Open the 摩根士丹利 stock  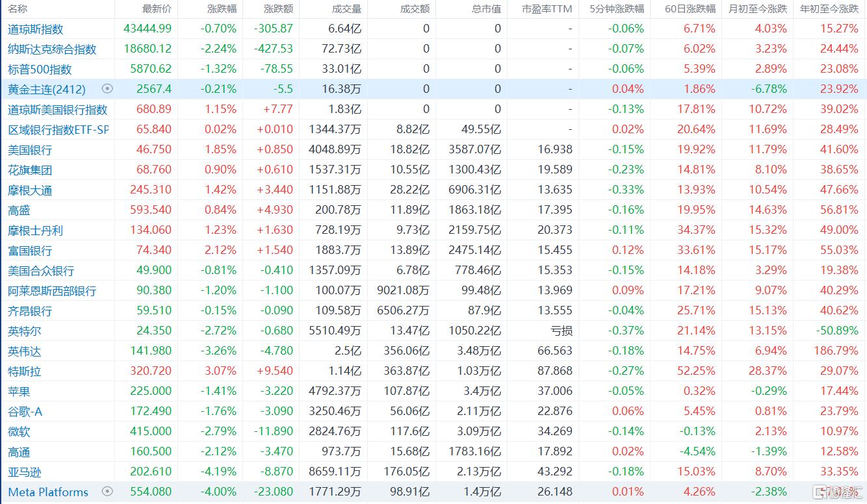click(35, 230)
